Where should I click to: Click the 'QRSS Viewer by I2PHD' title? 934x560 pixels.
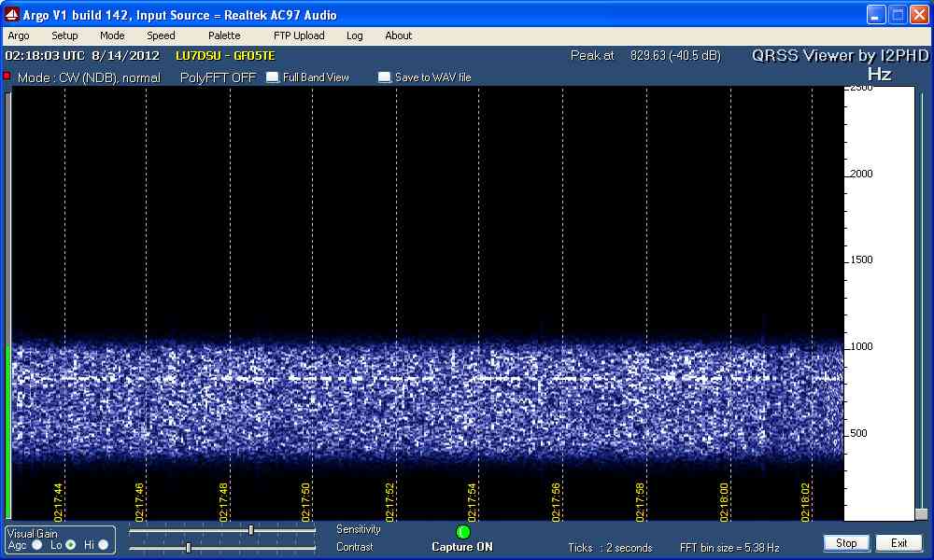click(840, 55)
